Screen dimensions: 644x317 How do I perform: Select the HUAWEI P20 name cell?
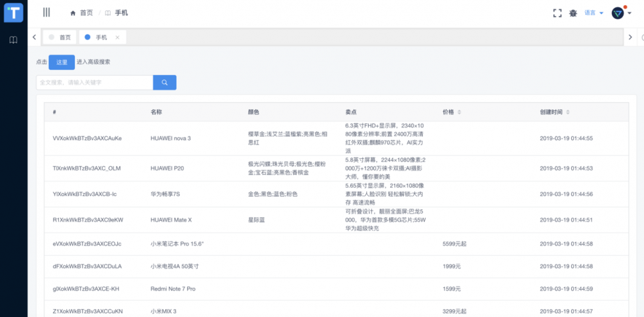[168, 168]
